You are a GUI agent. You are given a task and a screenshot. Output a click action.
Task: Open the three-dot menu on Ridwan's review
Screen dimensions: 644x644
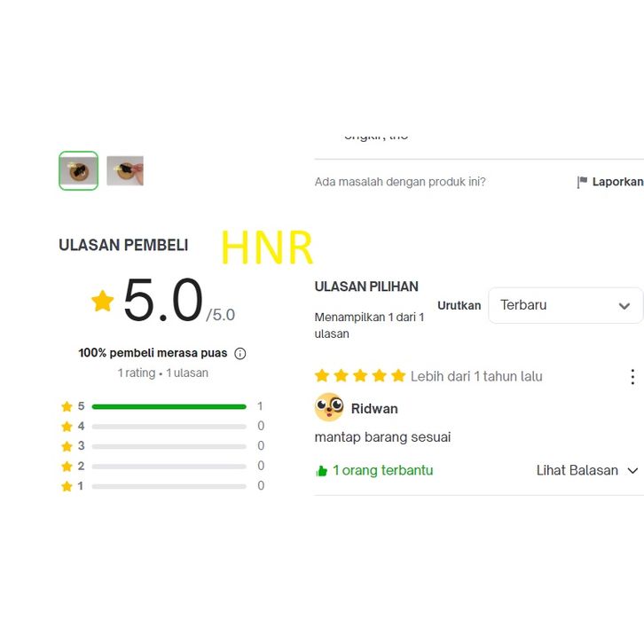pyautogui.click(x=632, y=377)
